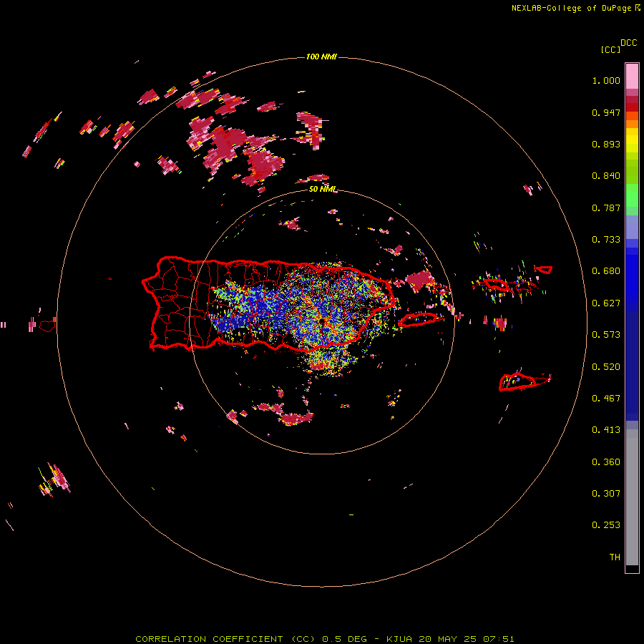Click the 0.787 value on the color scale

click(x=606, y=208)
